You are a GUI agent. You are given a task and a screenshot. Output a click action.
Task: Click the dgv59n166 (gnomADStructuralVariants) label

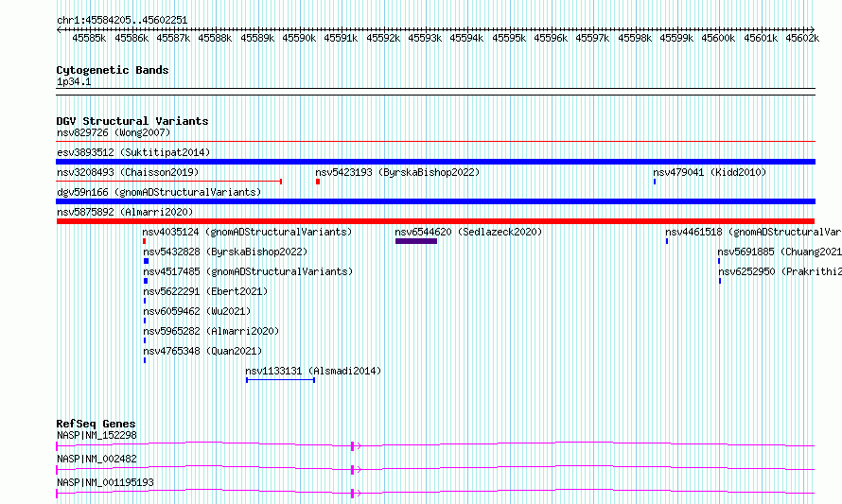[159, 192]
